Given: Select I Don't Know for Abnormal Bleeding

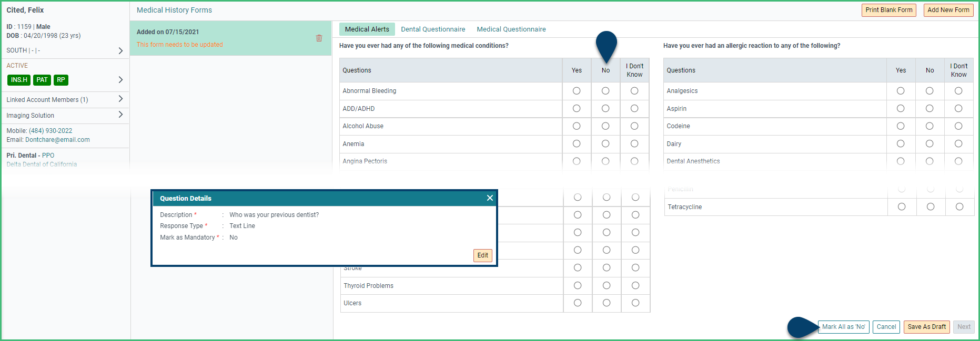Looking at the screenshot, I should pyautogui.click(x=634, y=91).
